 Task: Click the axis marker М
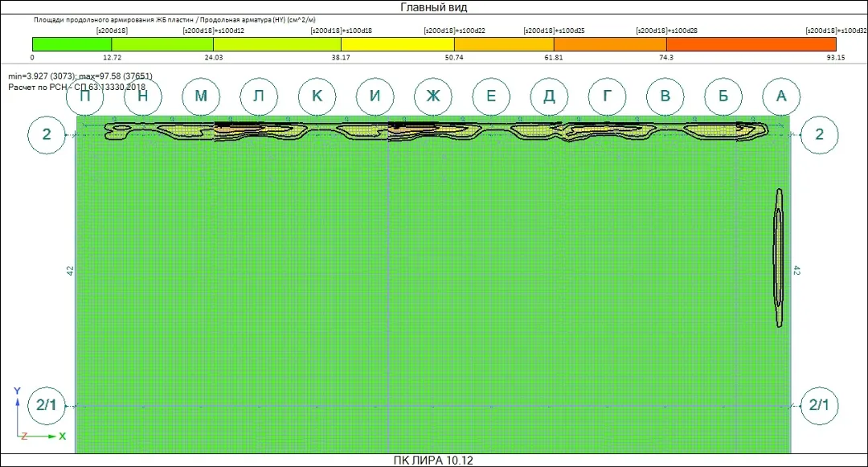201,96
